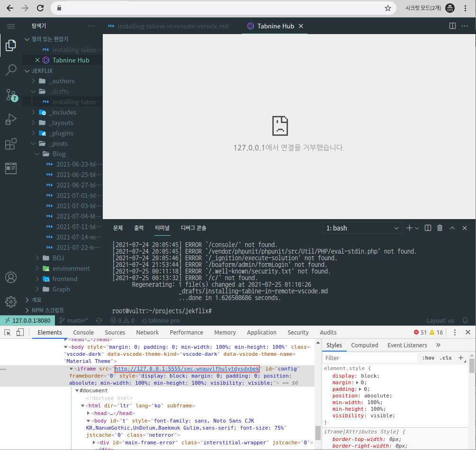The image size is (476, 450).
Task: Click the notifications bell in the status bar
Action: (465, 320)
